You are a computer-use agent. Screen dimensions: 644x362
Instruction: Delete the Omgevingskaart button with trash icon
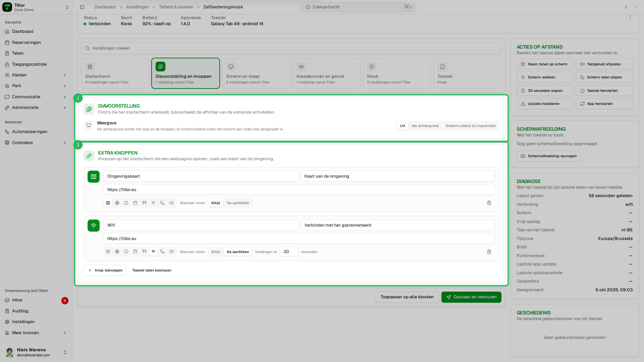tap(489, 203)
